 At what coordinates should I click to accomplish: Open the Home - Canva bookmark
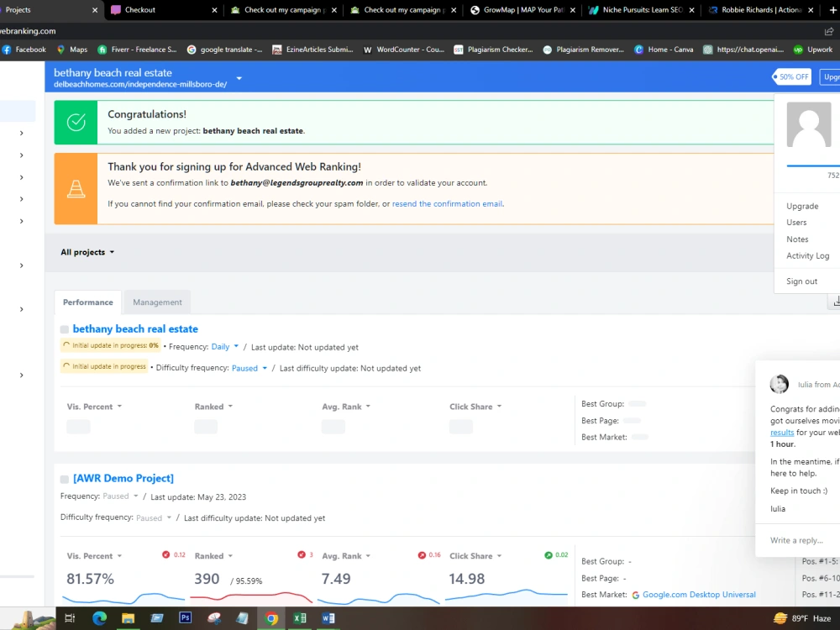664,50
